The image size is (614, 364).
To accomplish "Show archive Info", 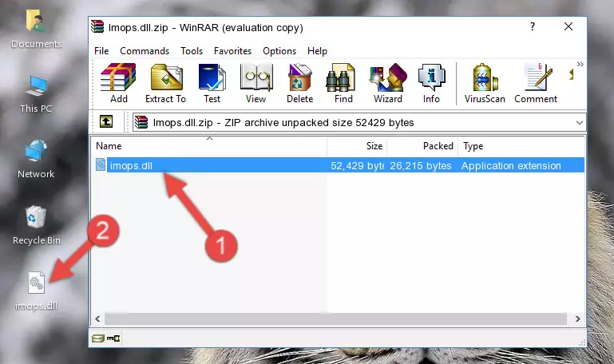I will pos(431,83).
